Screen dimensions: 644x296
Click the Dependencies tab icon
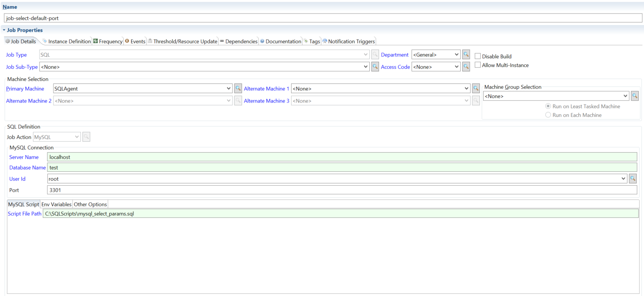(222, 41)
